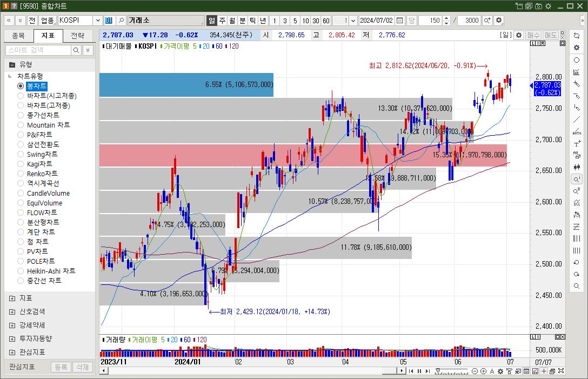This screenshot has width=588, height=379.
Task: Click the fullscreen chart icon on bottom toolbar
Action: tap(561, 371)
